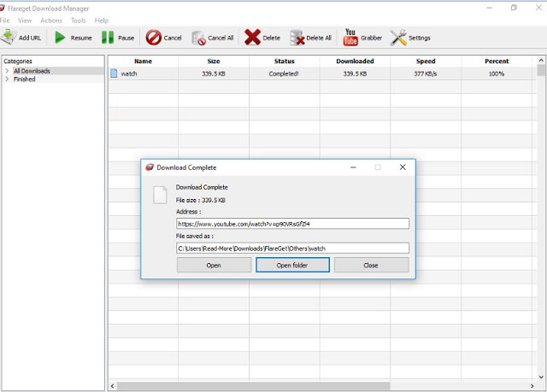Open the Actions menu

pyautogui.click(x=51, y=20)
